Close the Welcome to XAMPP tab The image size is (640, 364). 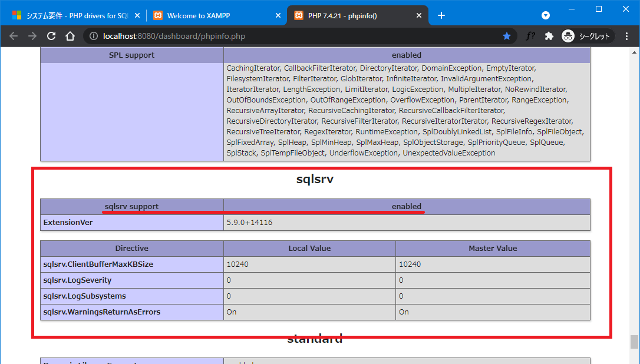pyautogui.click(x=276, y=15)
